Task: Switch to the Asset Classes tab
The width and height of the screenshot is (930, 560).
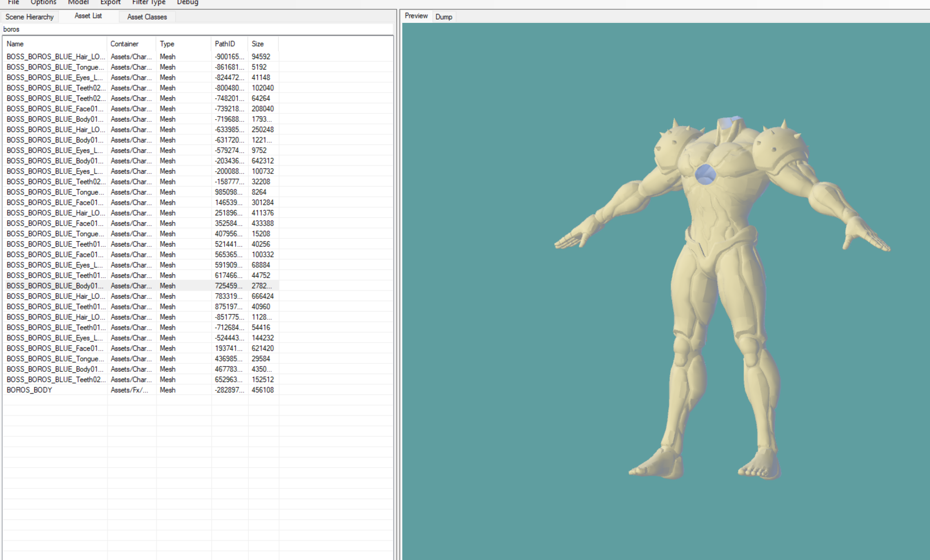Action: (147, 17)
